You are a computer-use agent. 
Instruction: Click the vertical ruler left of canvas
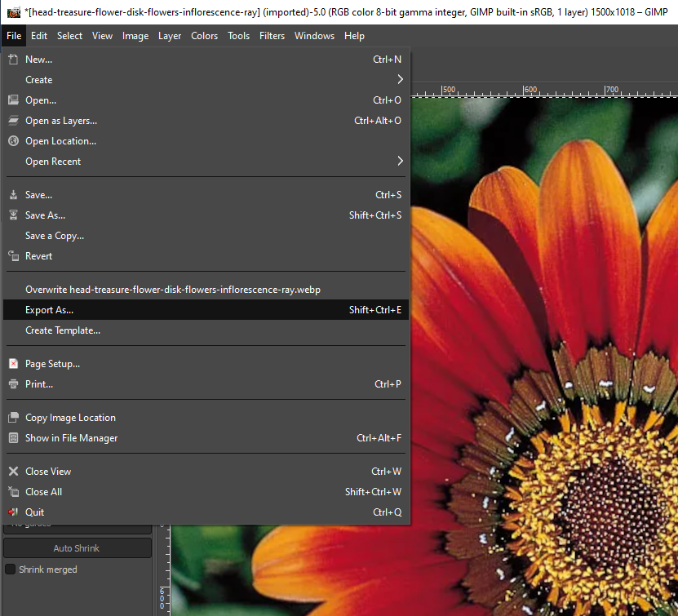164,569
